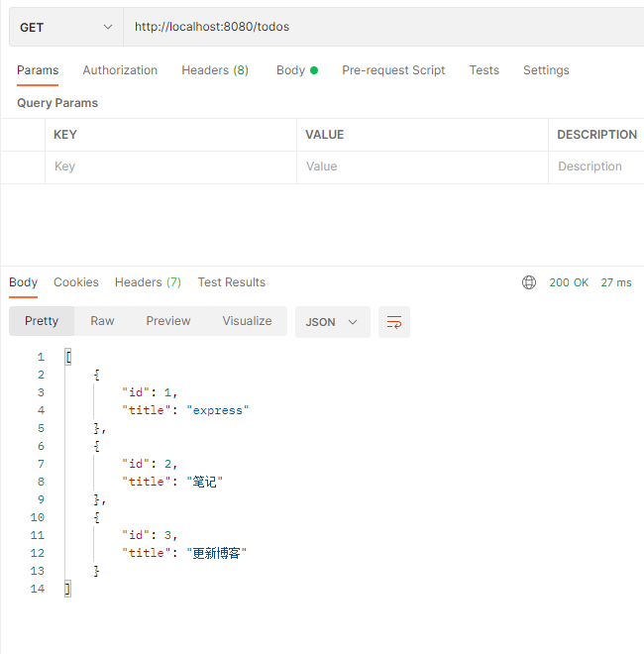
Task: Click the "笔记" title value
Action: (x=204, y=482)
